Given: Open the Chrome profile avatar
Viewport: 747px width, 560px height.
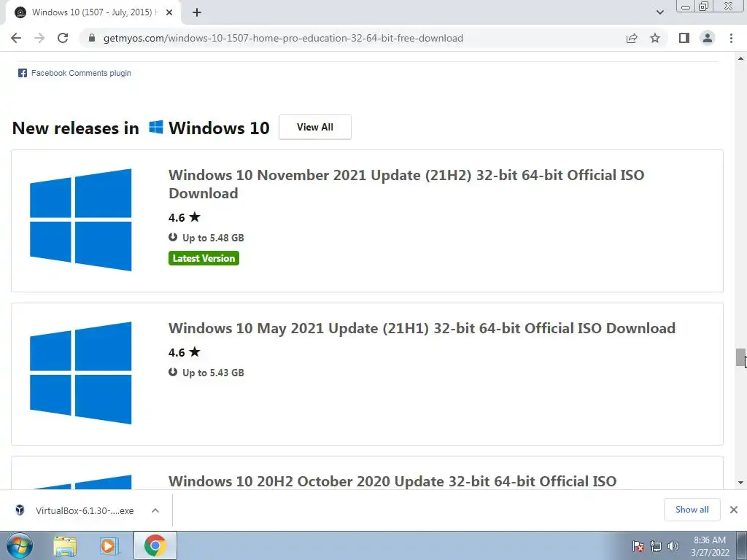Looking at the screenshot, I should coord(708,38).
